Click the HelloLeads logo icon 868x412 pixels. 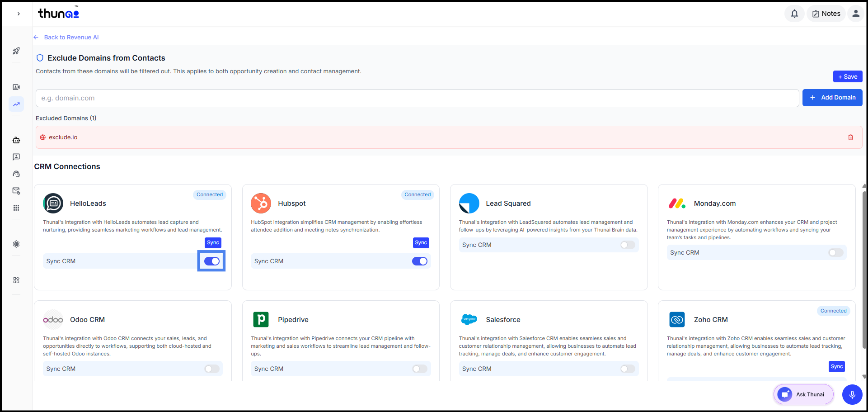(53, 204)
